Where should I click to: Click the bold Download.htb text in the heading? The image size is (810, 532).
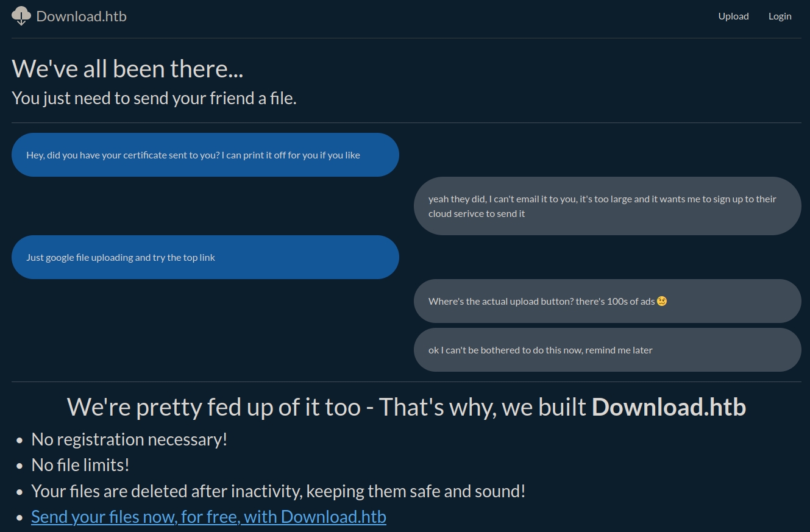[669, 407]
